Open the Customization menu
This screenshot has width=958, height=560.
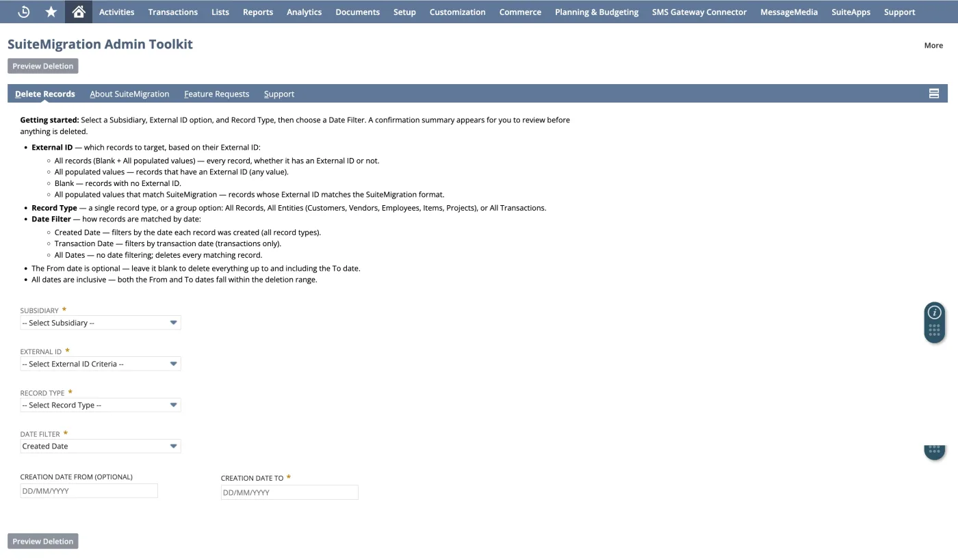point(457,12)
